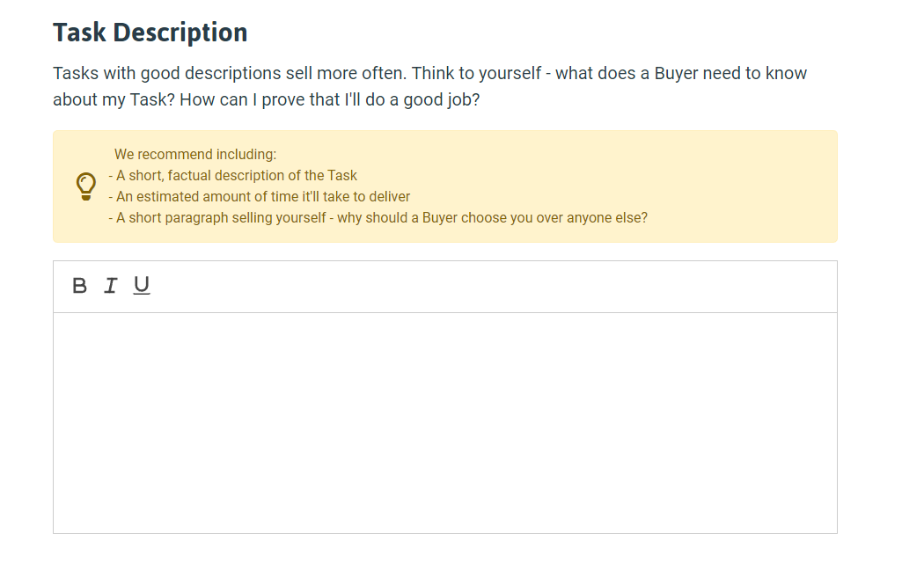Toggle italic formatting in the editor
924x562 pixels.
pos(110,286)
